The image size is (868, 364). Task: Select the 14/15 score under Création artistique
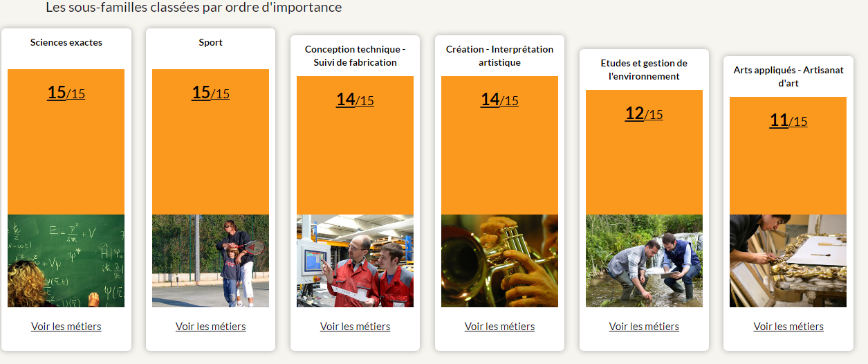[499, 100]
